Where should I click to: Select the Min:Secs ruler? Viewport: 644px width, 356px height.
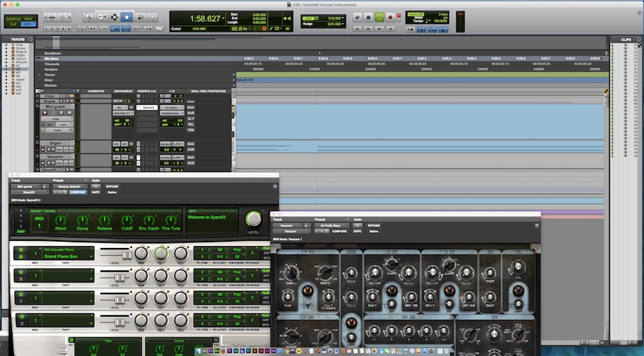pos(51,59)
